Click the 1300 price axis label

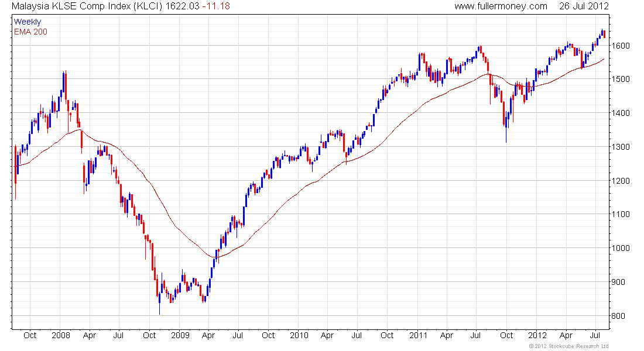coord(620,147)
